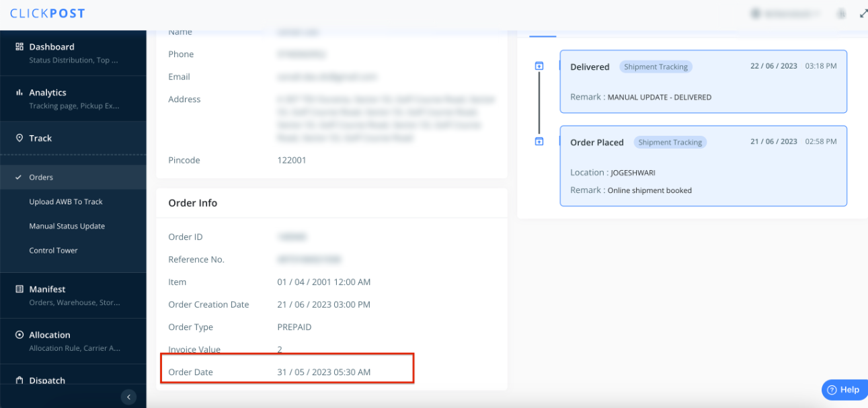Click the JOGESHWARI location text
This screenshot has height=408, width=868.
633,173
